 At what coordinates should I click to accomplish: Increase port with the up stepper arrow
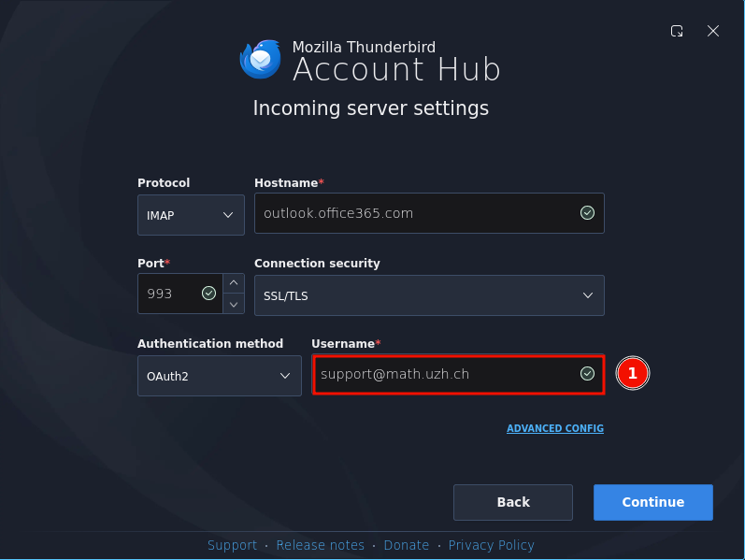pyautogui.click(x=234, y=283)
